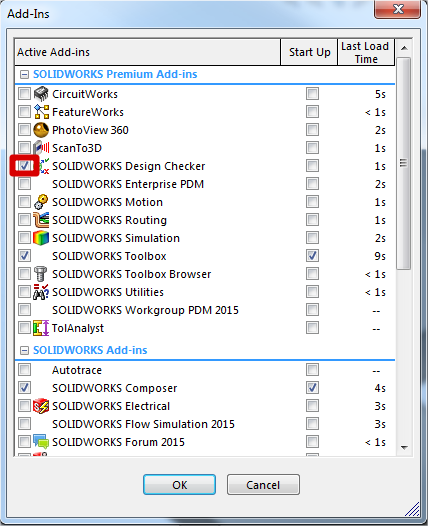This screenshot has height=526, width=428.
Task: Tick PhotoView 360 active checkbox
Action: click(x=24, y=130)
